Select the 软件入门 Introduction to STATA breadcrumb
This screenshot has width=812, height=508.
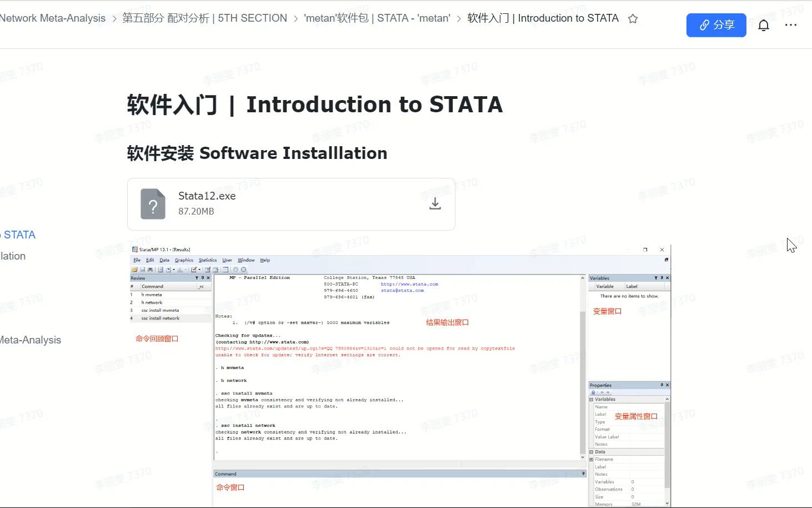click(x=543, y=18)
